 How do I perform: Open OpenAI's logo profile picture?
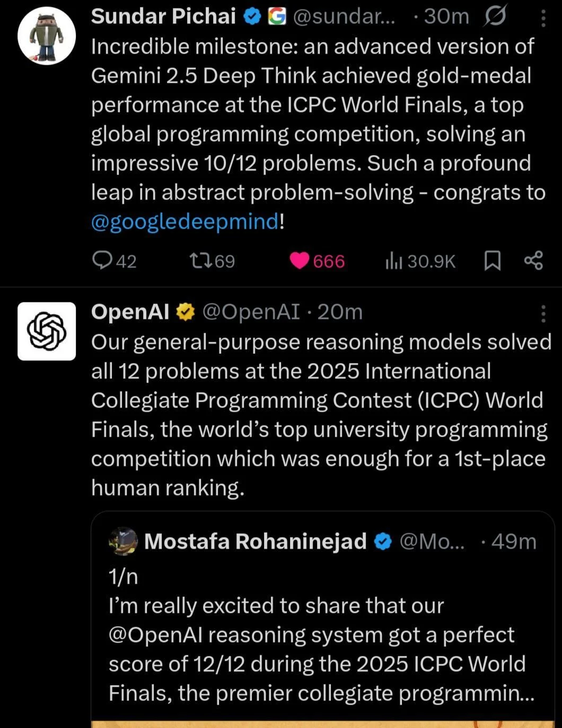[47, 331]
